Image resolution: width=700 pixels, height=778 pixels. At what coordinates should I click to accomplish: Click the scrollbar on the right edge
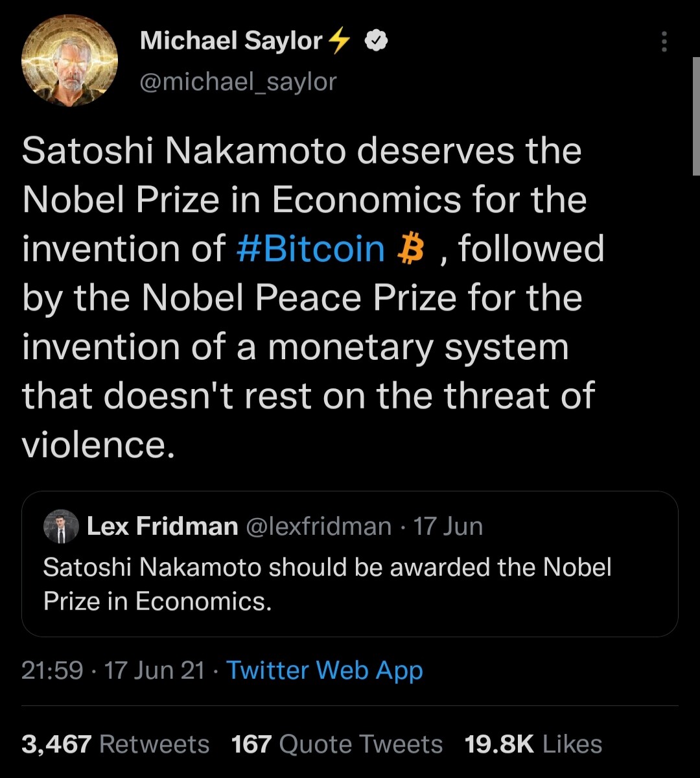696,117
